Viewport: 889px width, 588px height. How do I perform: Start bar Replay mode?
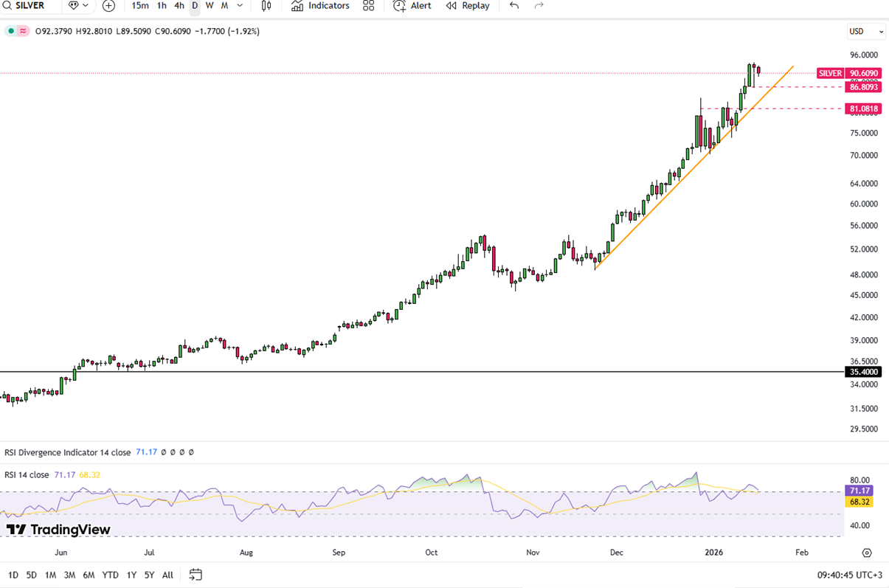[x=468, y=6]
